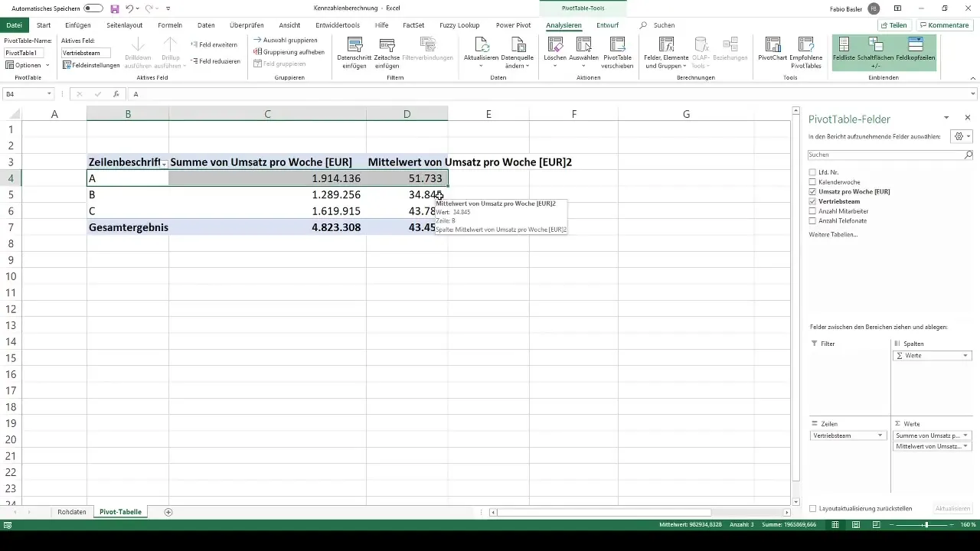Click the Undo arrow icon

129,8
